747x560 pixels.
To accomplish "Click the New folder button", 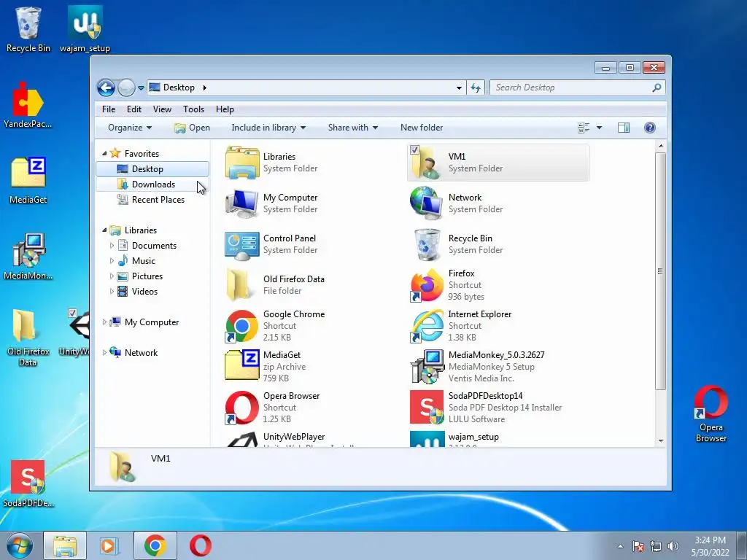I will [x=422, y=128].
